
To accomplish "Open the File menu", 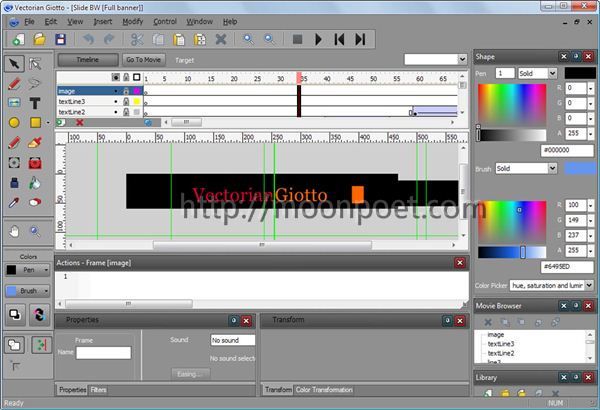I will [29, 22].
